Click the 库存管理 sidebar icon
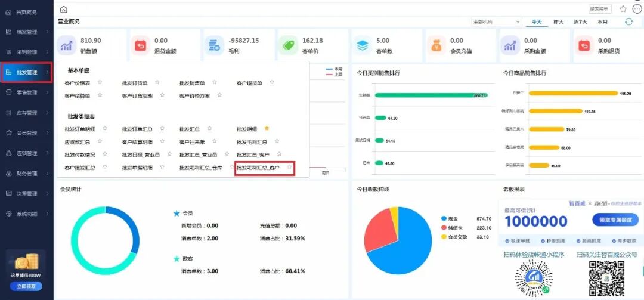 point(8,113)
